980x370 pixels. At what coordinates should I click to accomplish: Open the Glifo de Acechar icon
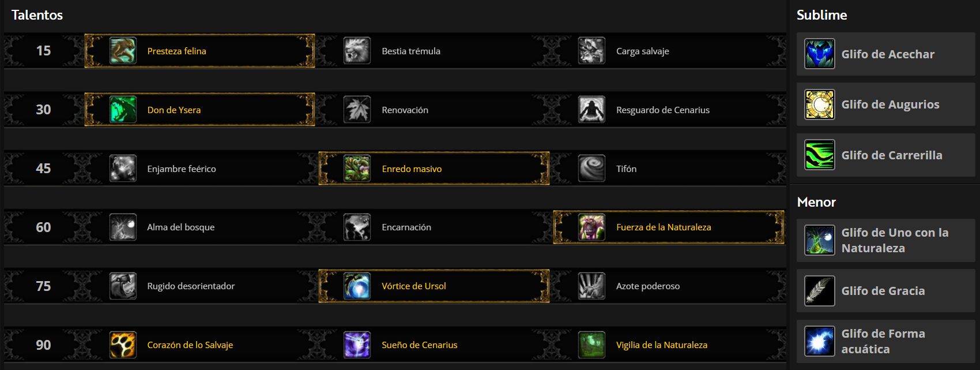(820, 54)
